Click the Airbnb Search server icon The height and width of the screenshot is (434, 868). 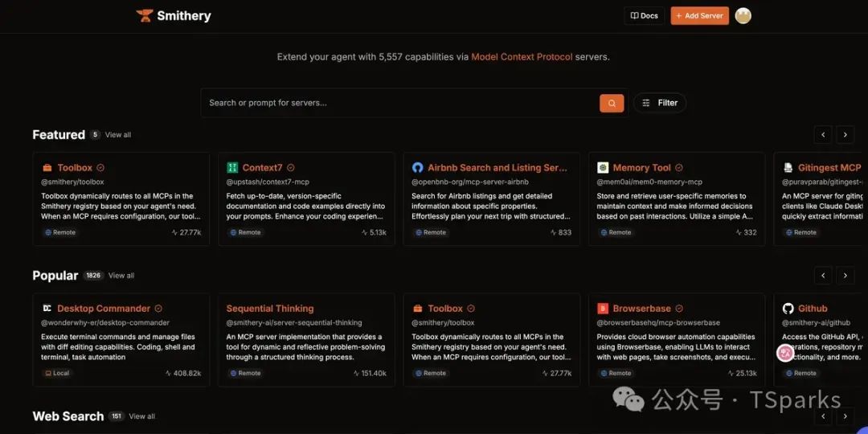(417, 168)
